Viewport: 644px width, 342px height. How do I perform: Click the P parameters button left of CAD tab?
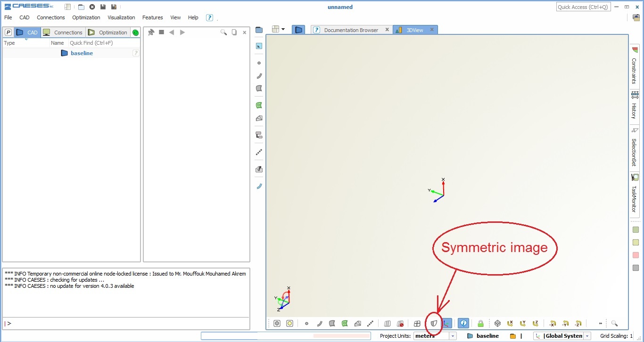click(8, 33)
